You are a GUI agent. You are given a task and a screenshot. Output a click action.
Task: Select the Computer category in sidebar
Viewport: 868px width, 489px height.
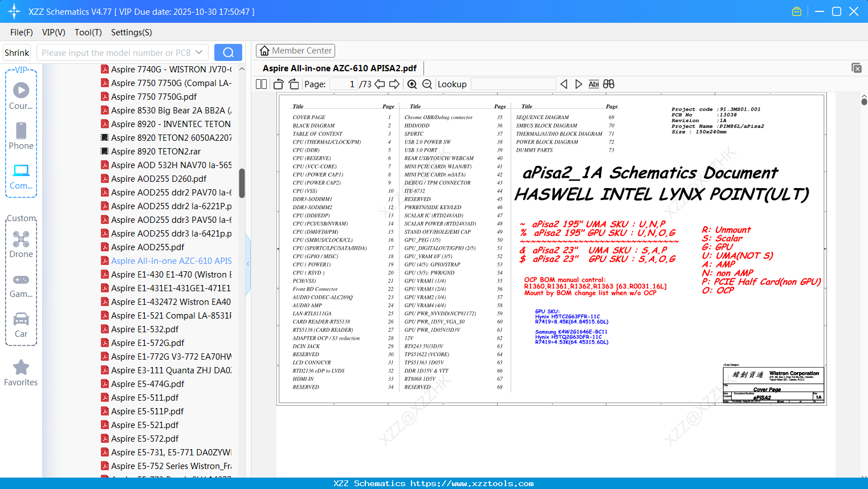(21, 176)
